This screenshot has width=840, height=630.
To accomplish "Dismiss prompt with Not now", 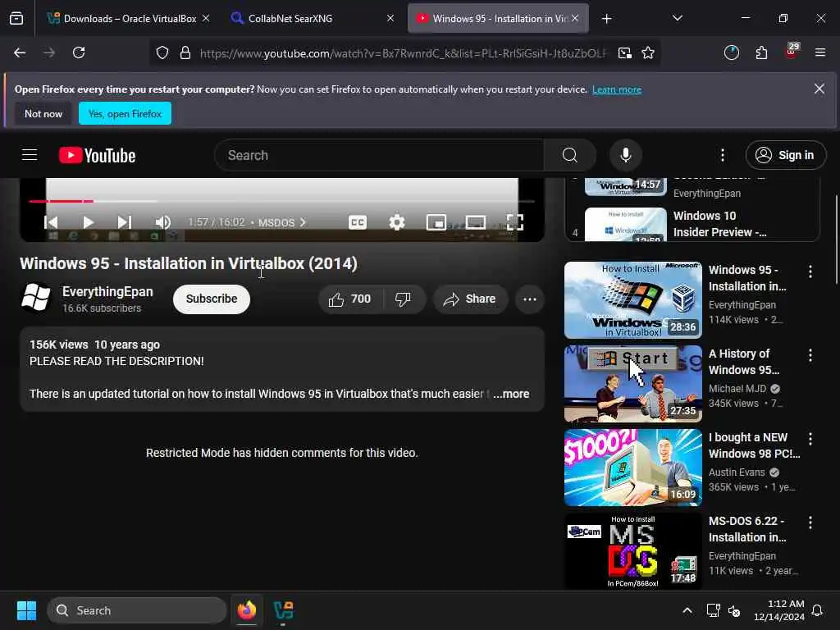I will (x=43, y=113).
